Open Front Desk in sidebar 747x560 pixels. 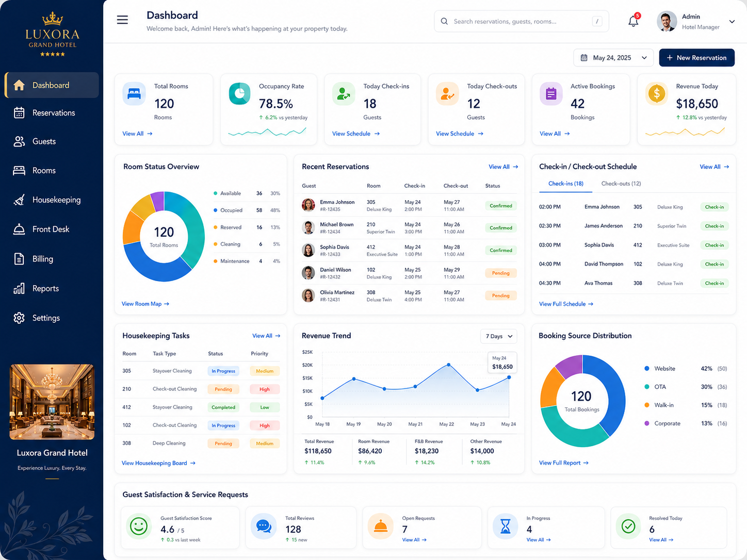click(52, 229)
